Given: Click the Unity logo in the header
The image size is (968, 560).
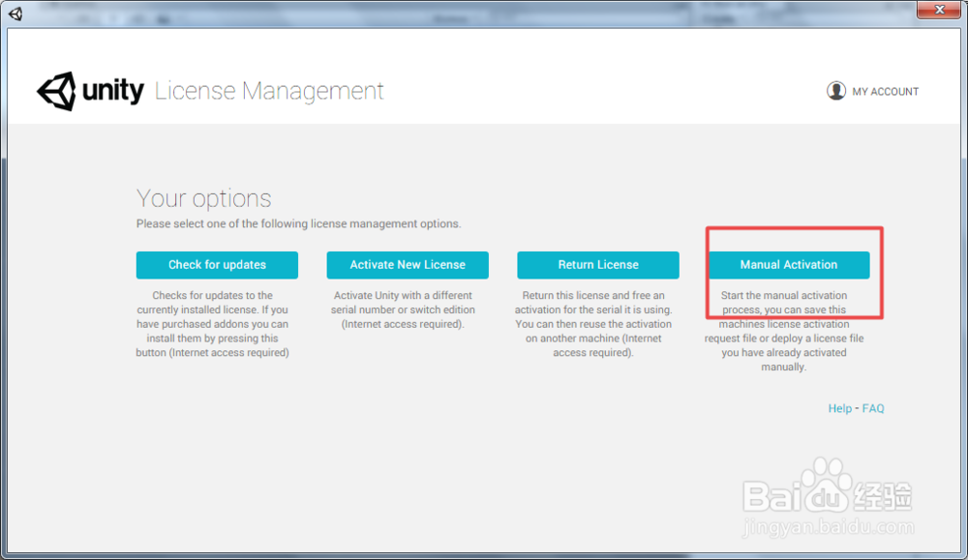Looking at the screenshot, I should click(91, 91).
